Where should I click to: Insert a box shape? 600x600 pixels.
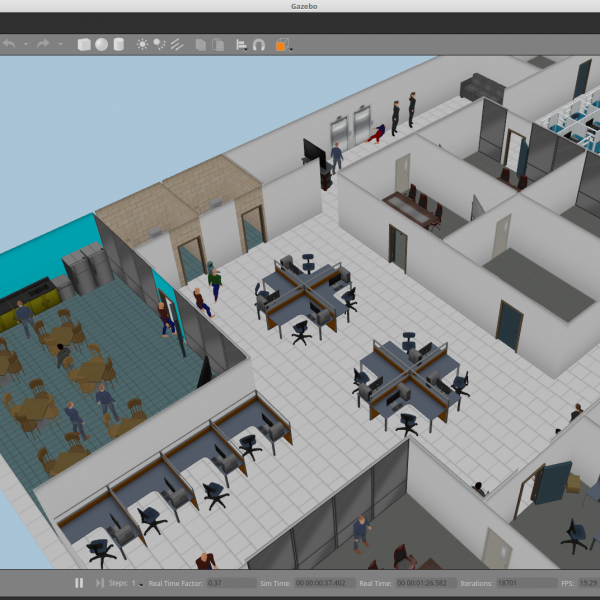84,44
